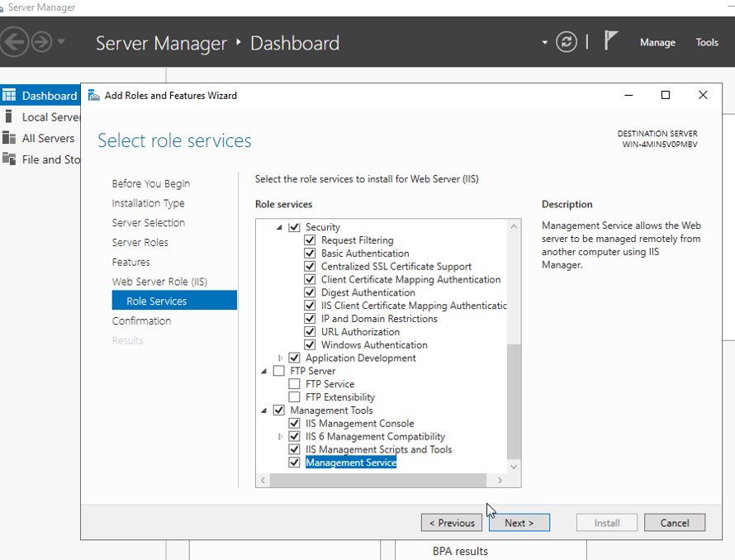Viewport: 735px width, 560px height.
Task: Click the Local Server icon in sidebar
Action: [x=8, y=116]
